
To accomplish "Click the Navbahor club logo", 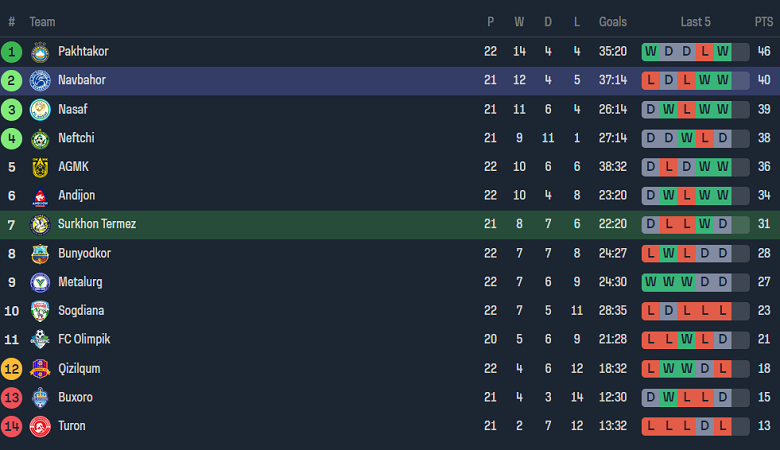I will 40,81.
